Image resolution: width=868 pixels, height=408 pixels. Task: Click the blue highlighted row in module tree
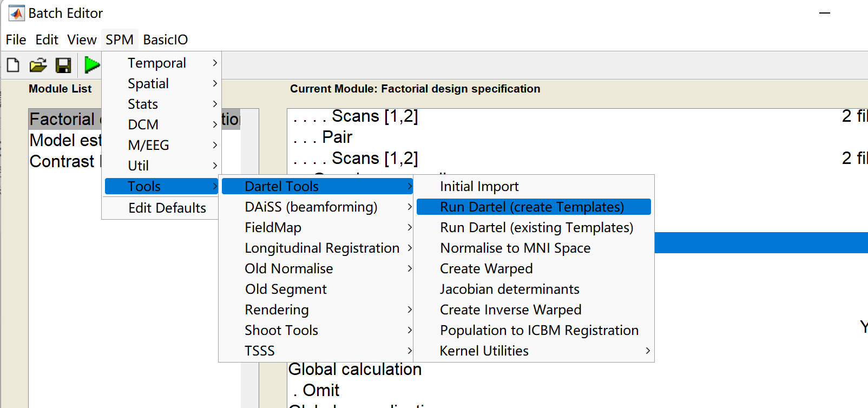click(761, 243)
